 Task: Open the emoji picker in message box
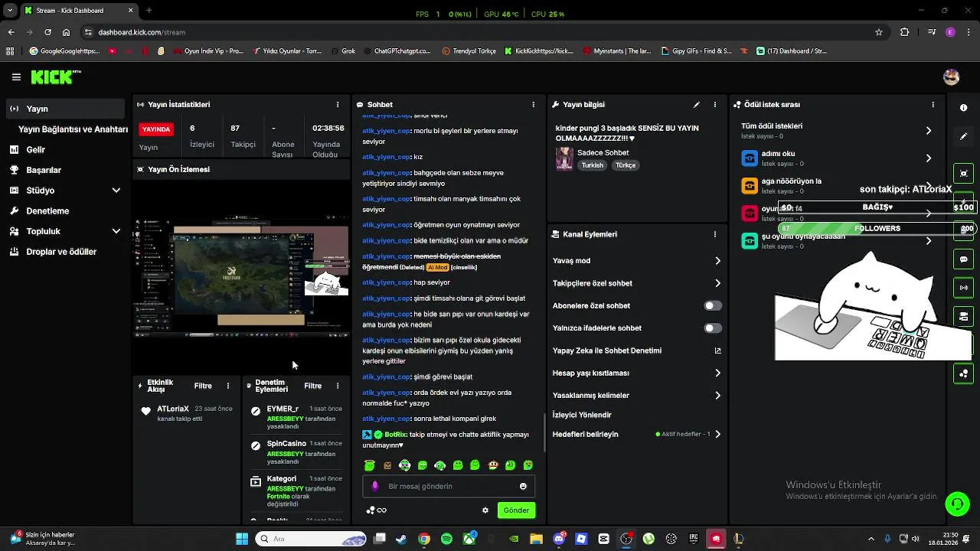523,486
